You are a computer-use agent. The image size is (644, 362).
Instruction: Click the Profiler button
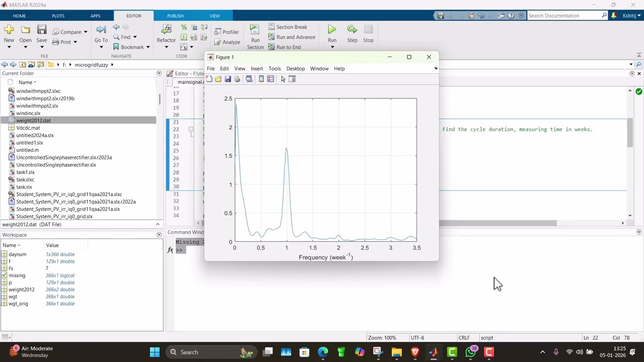point(226,32)
